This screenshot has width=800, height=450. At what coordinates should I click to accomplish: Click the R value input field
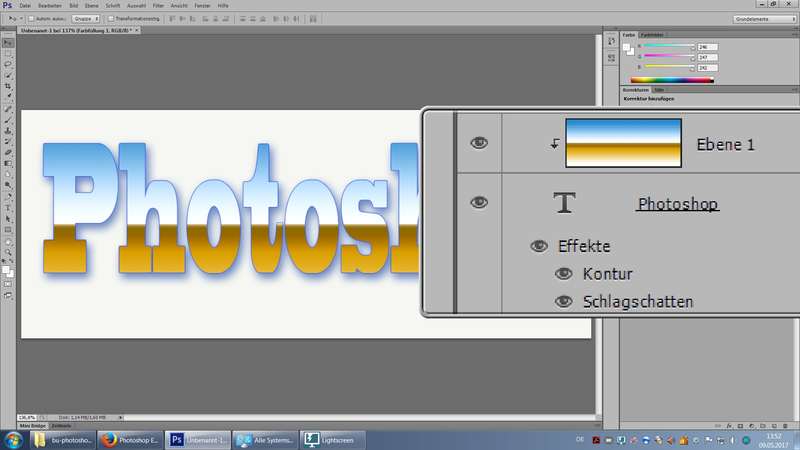click(707, 47)
